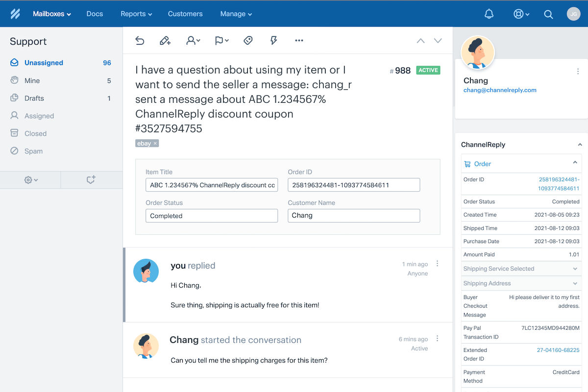588x392 pixels.
Task: Click Chang's profile photo in sidebar
Action: [478, 52]
